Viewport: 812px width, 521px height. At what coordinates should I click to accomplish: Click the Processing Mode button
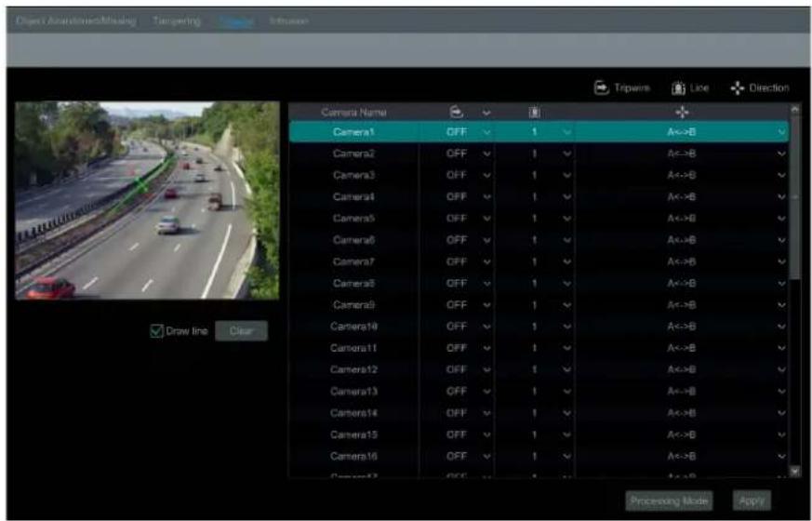[669, 501]
